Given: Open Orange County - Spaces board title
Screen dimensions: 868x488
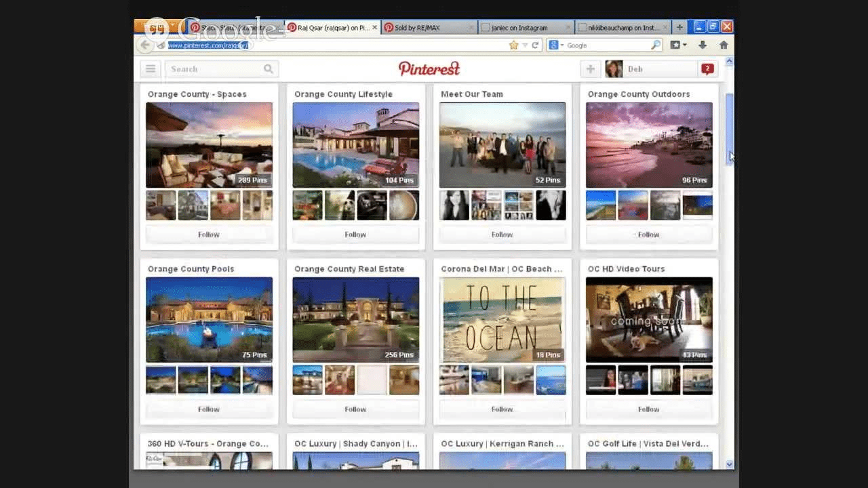Looking at the screenshot, I should [x=197, y=94].
